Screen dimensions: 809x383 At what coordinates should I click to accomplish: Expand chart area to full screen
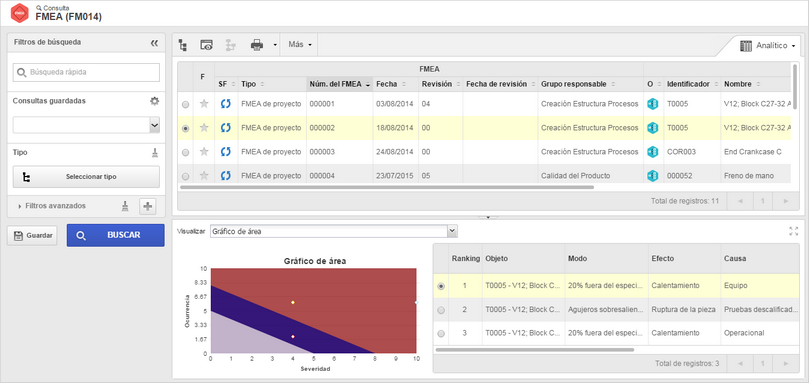click(x=794, y=231)
